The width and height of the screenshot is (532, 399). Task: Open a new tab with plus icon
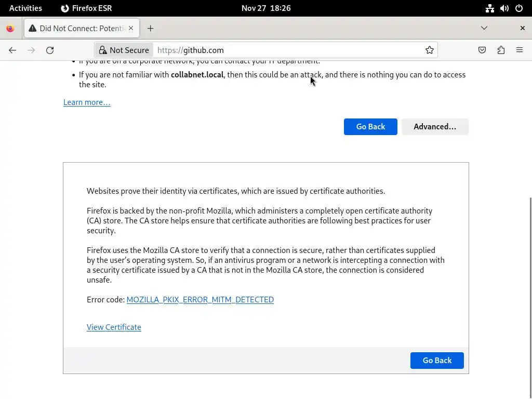[150, 29]
